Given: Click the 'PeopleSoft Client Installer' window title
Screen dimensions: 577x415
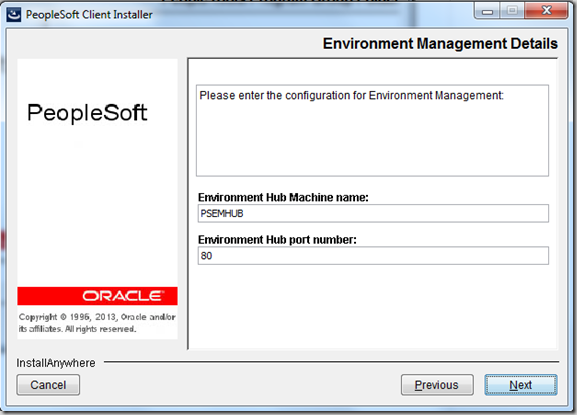Looking at the screenshot, I should click(89, 14).
